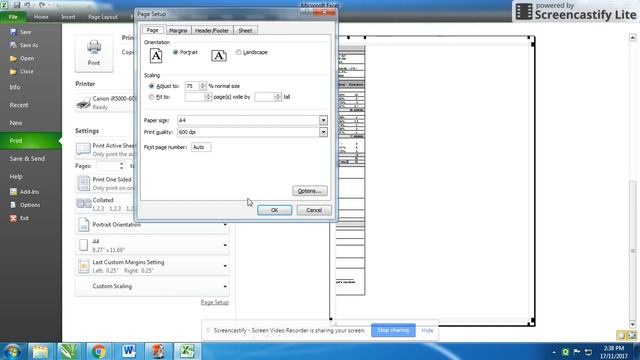This screenshot has height=360, width=640.
Task: Open File Explorer from taskbar
Action: point(40,351)
